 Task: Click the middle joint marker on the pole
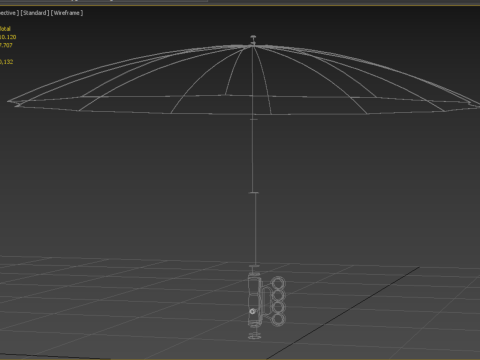(254, 192)
